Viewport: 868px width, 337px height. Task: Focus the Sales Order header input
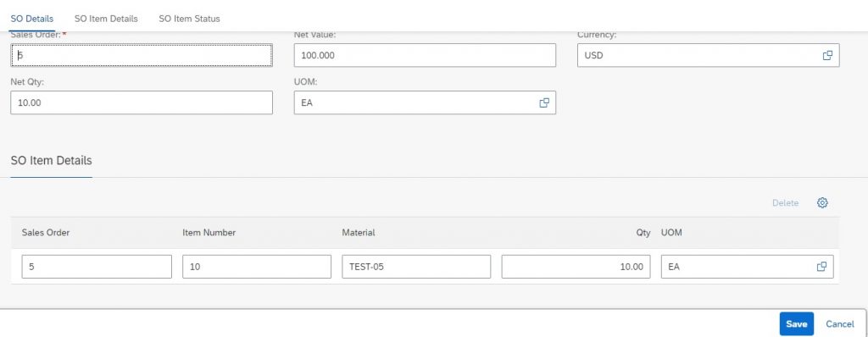coord(142,55)
